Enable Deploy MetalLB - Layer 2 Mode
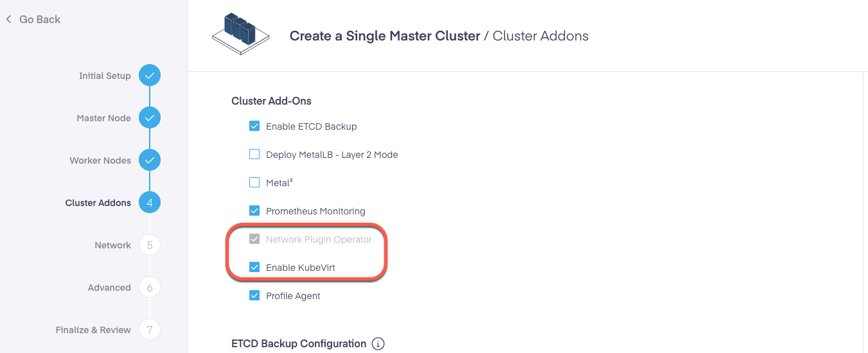This screenshot has width=868, height=353. (x=254, y=155)
